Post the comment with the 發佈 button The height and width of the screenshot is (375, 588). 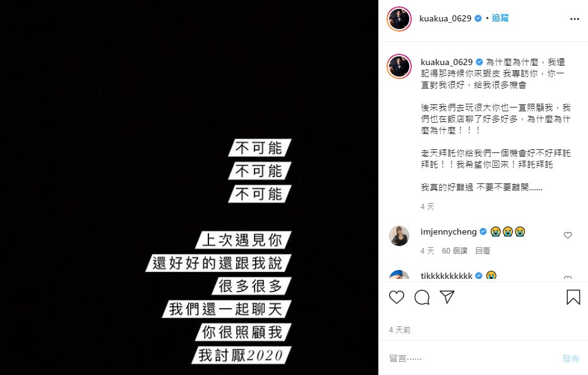coord(571,359)
